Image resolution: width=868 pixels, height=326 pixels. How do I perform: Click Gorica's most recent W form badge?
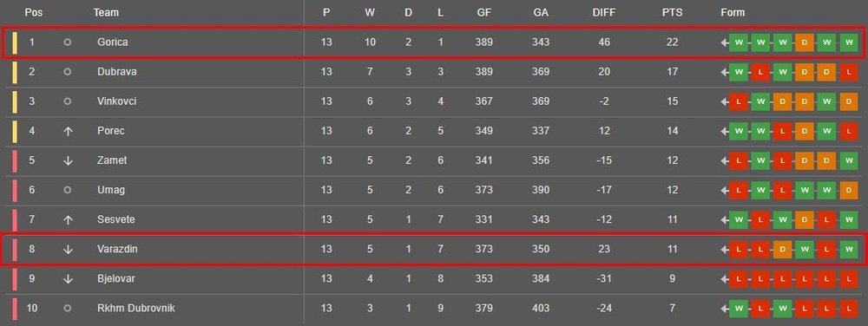tap(849, 42)
